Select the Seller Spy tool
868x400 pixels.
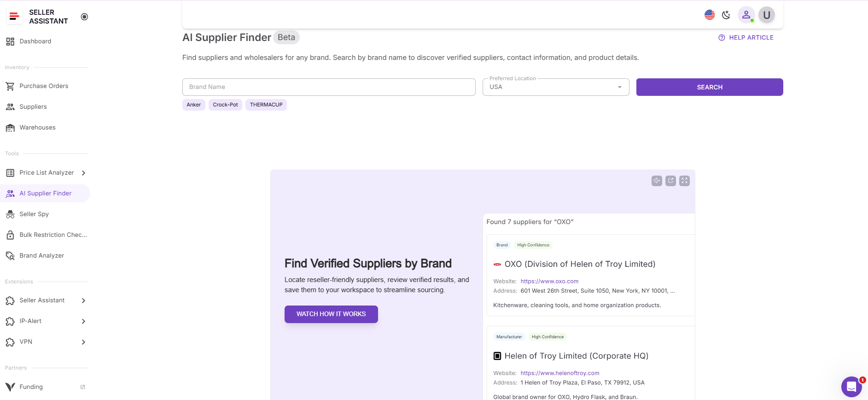coord(34,214)
